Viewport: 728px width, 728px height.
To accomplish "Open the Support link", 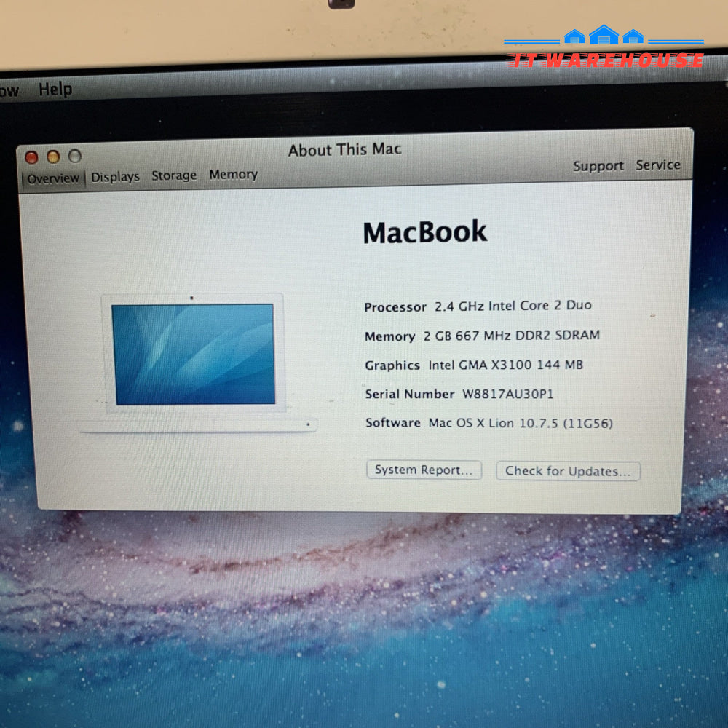I will coord(598,166).
